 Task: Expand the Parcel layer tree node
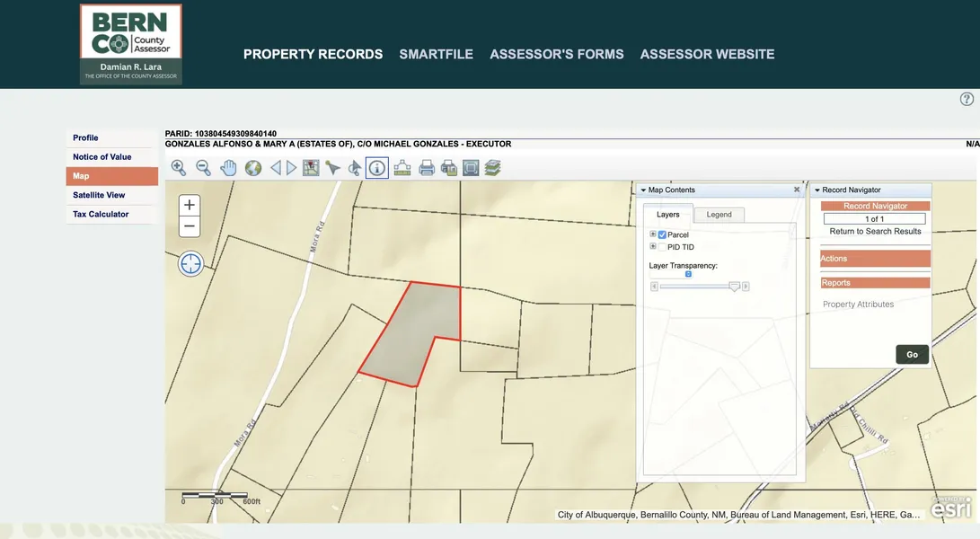pyautogui.click(x=653, y=234)
